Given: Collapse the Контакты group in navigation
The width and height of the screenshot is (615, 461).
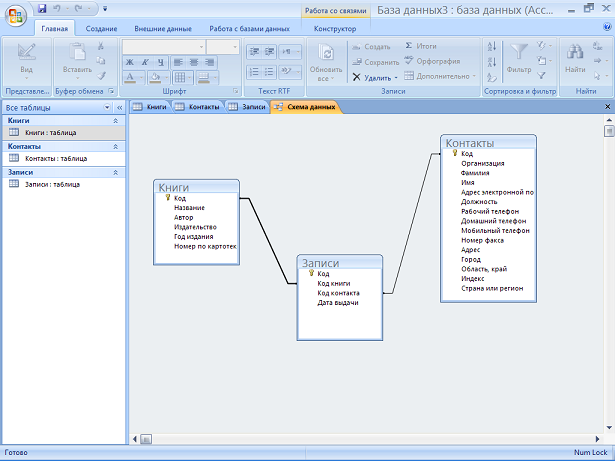Looking at the screenshot, I should 116,146.
